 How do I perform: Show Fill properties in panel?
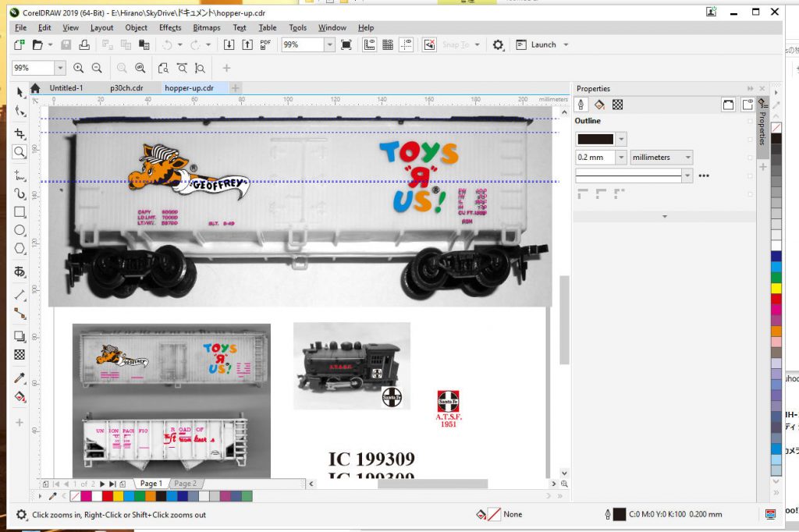coord(599,105)
